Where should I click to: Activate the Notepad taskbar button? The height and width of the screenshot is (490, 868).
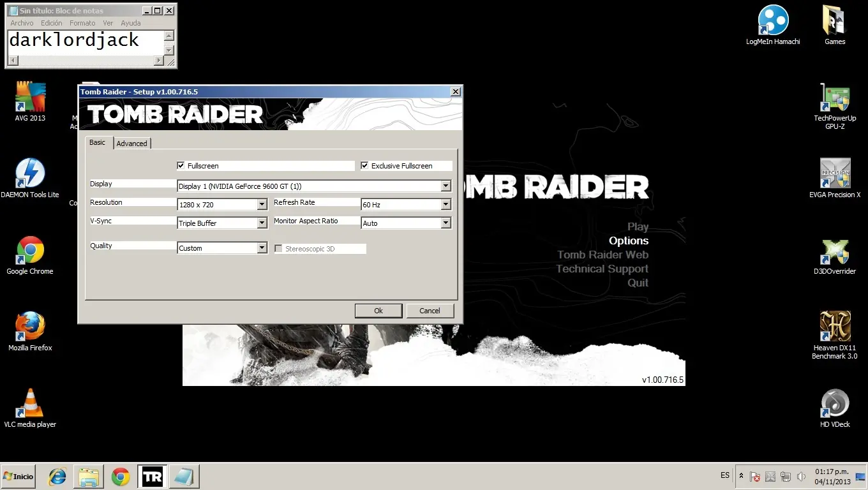[184, 477]
